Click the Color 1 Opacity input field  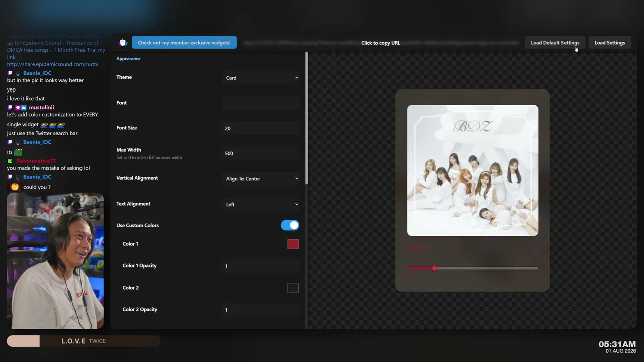click(x=262, y=266)
